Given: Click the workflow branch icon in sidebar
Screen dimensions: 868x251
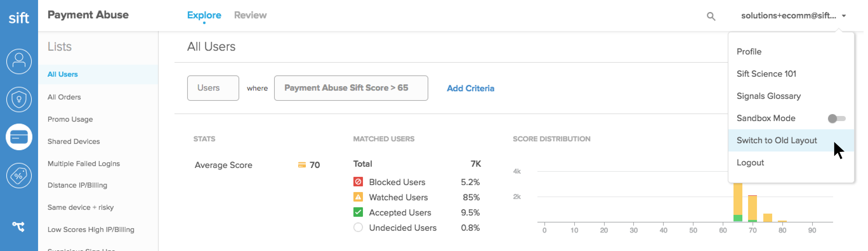Looking at the screenshot, I should click(x=18, y=226).
